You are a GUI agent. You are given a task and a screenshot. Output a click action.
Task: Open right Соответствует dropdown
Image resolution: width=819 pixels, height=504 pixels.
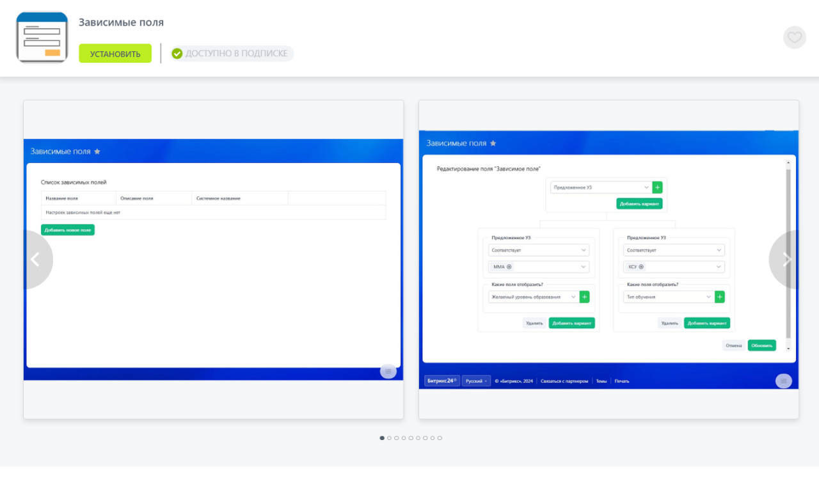(674, 250)
